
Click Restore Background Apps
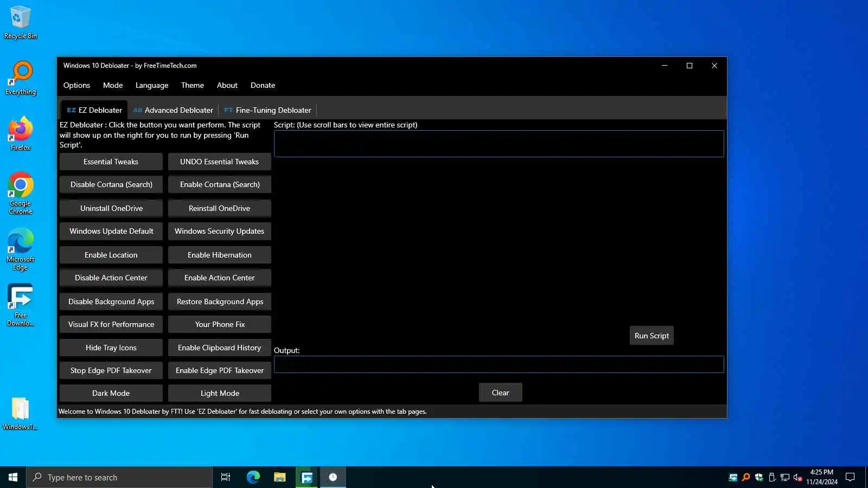[220, 301]
